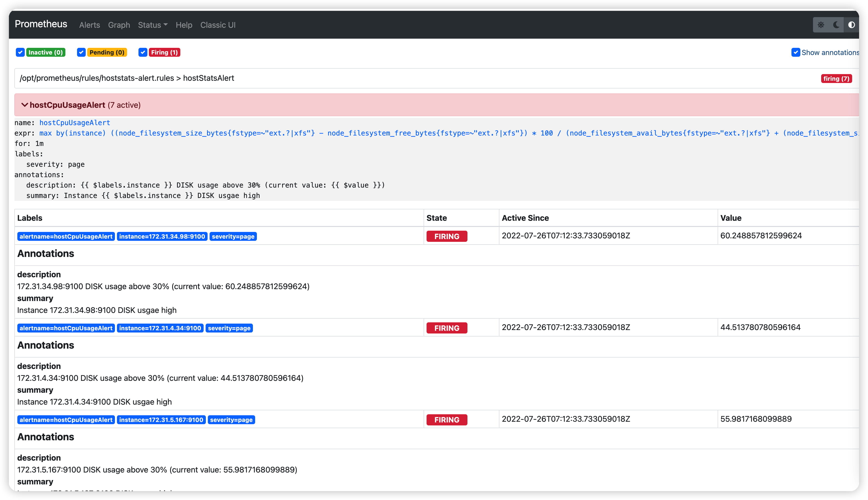Viewport: 868px width, 500px height.
Task: Click the 'for: 1m' rule line
Action: [x=29, y=143]
